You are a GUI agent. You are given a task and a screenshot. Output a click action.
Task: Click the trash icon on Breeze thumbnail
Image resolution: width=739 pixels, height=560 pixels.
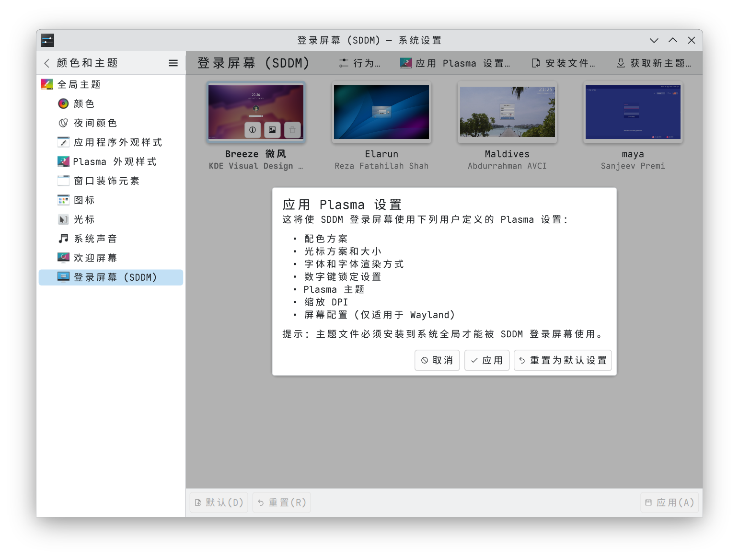click(x=292, y=130)
